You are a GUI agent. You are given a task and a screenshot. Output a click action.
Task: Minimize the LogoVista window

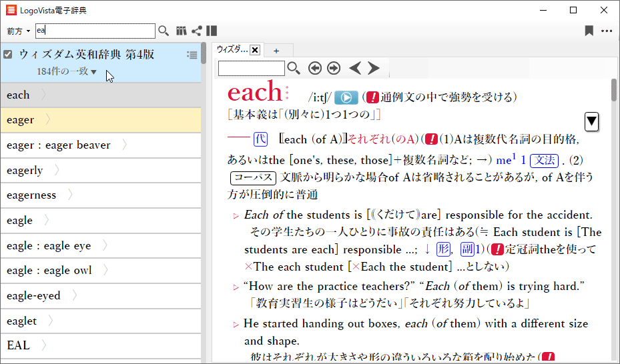click(x=543, y=10)
